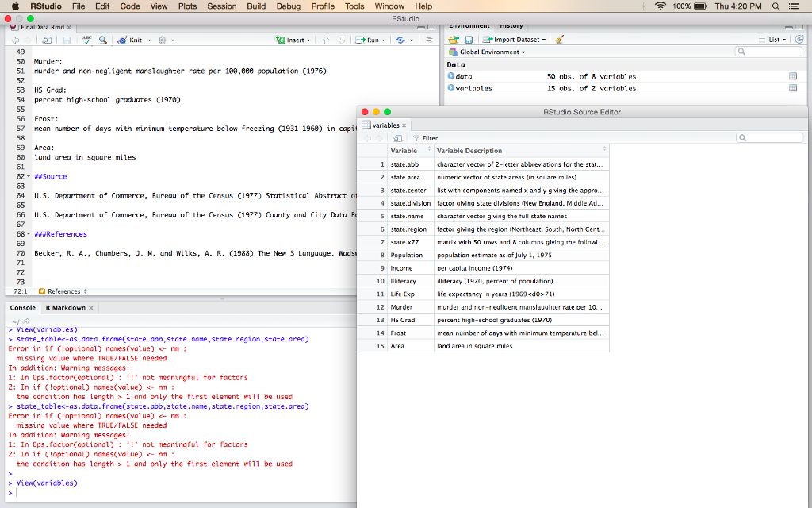This screenshot has width=812, height=508.
Task: Expand the data object in Environment pane
Action: click(x=453, y=75)
